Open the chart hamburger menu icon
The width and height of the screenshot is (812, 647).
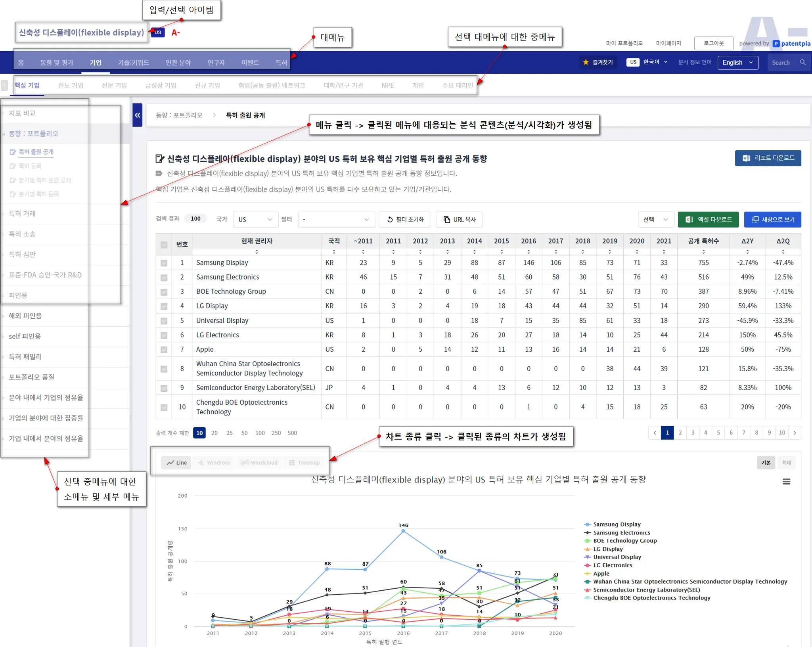coord(786,481)
